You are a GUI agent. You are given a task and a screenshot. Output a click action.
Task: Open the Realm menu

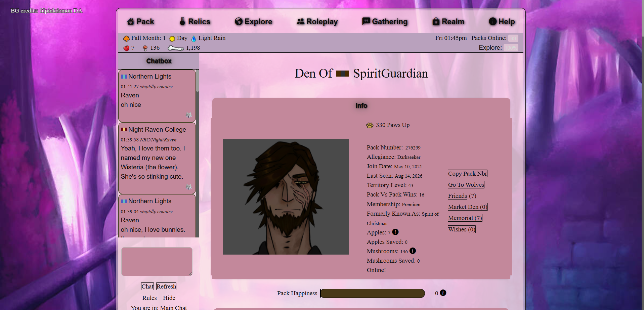(448, 21)
